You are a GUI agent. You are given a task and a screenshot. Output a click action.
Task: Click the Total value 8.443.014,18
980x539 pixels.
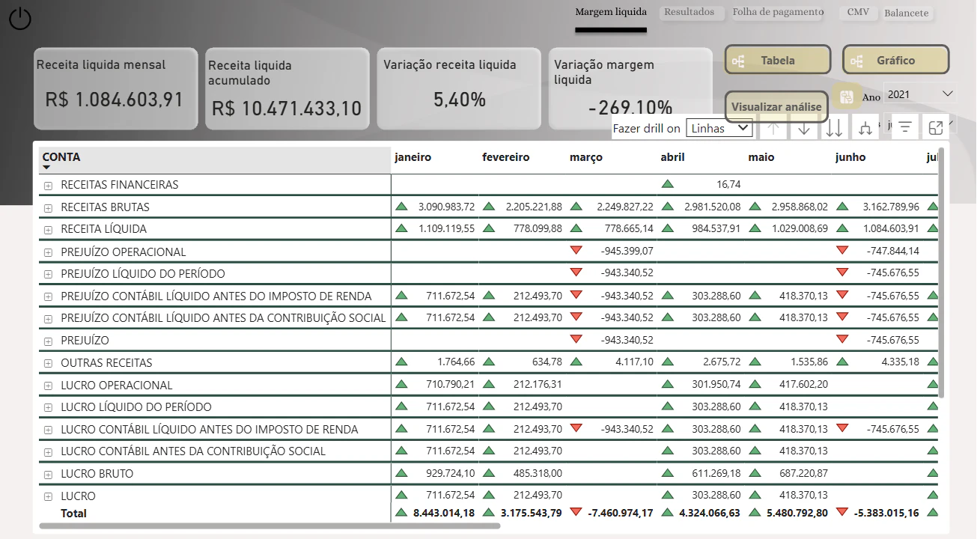[x=444, y=513]
